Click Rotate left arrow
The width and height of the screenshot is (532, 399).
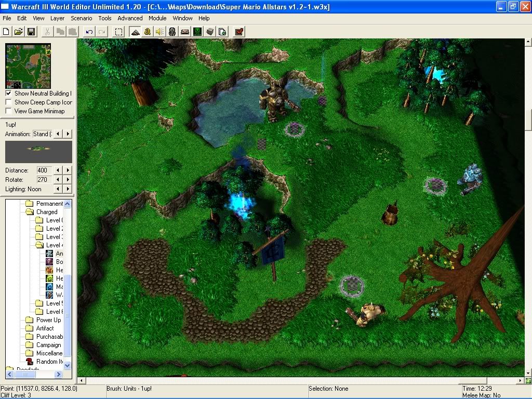[58, 179]
